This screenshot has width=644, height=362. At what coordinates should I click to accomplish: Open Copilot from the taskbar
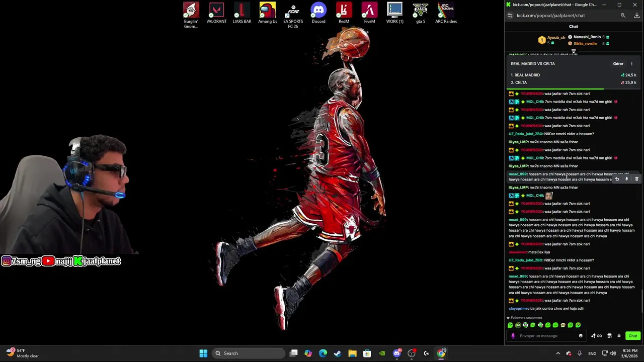click(308, 353)
